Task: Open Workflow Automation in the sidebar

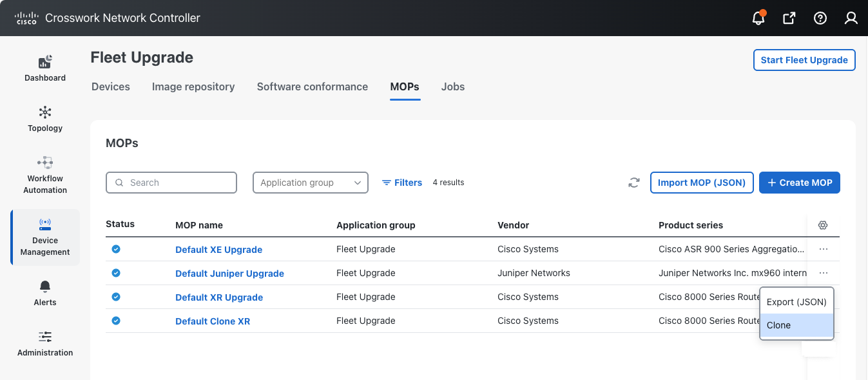Action: click(45, 175)
